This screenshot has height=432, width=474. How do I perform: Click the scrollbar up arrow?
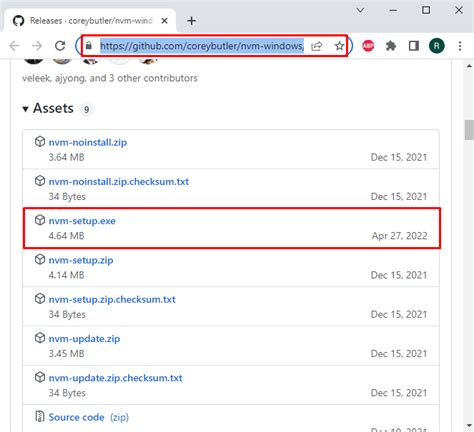click(x=469, y=66)
